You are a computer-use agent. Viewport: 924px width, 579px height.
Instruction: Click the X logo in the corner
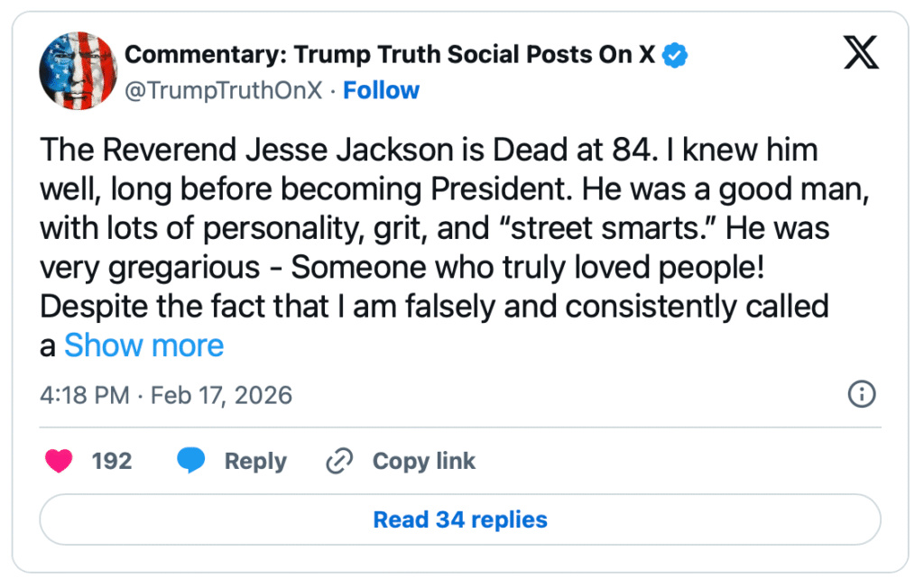pos(860,57)
